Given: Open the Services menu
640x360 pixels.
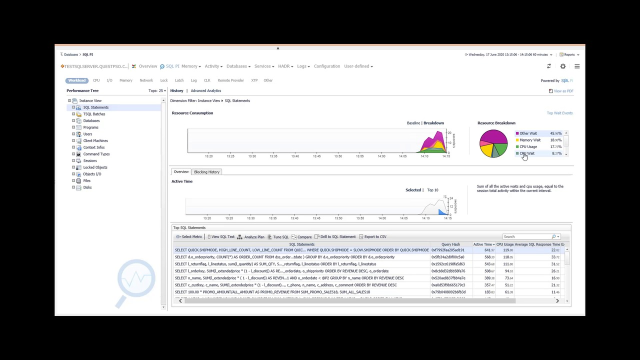Looking at the screenshot, I should click(264, 66).
